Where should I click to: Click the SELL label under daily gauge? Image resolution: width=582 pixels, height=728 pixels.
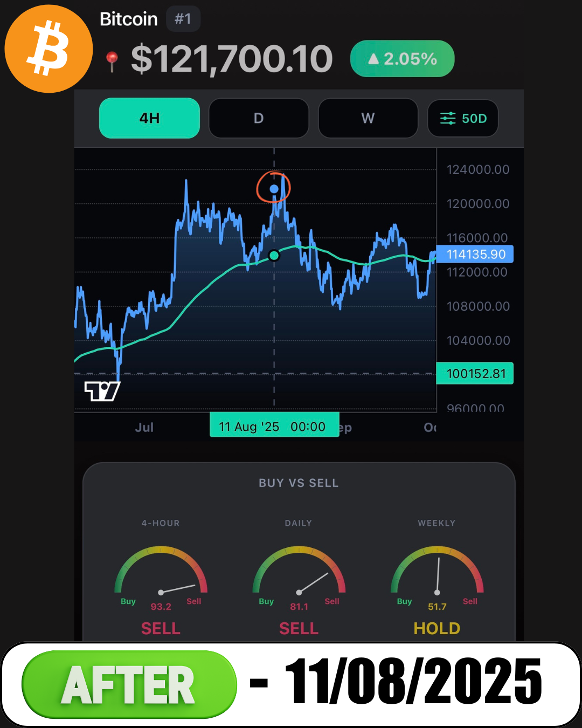tap(299, 628)
